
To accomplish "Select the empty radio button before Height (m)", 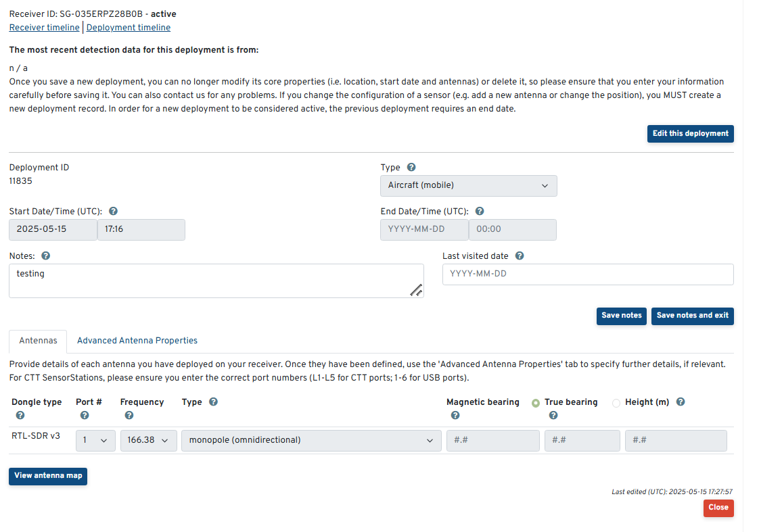I will coord(616,403).
